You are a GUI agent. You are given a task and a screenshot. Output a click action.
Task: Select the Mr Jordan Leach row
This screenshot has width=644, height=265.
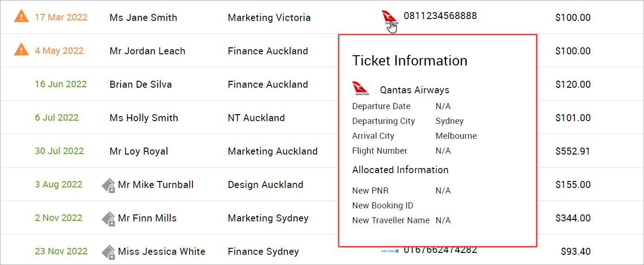click(147, 51)
